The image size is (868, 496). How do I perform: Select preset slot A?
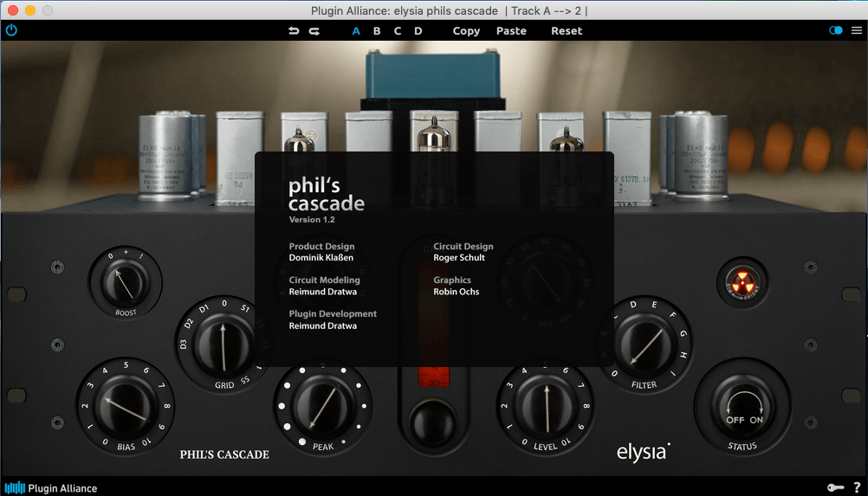click(x=356, y=31)
